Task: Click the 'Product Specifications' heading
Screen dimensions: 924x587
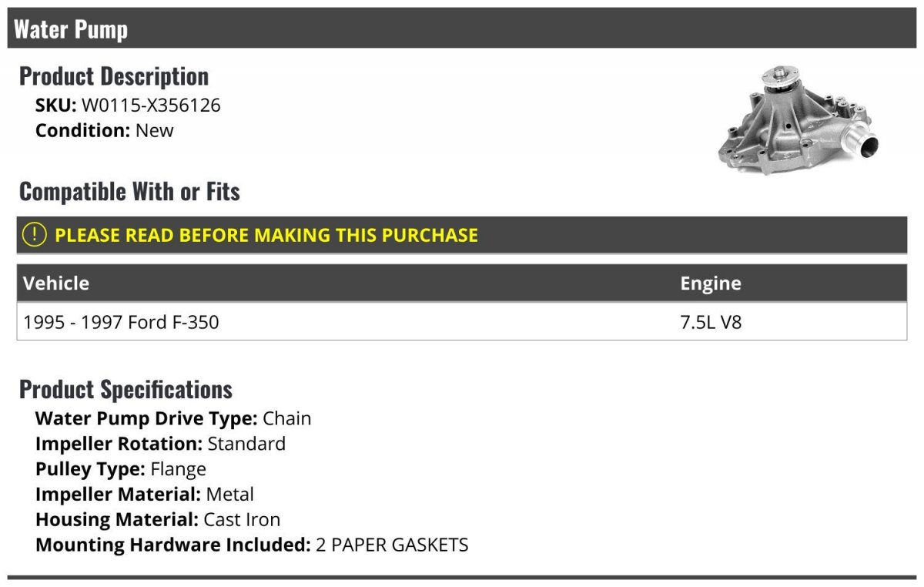Action: [x=126, y=390]
